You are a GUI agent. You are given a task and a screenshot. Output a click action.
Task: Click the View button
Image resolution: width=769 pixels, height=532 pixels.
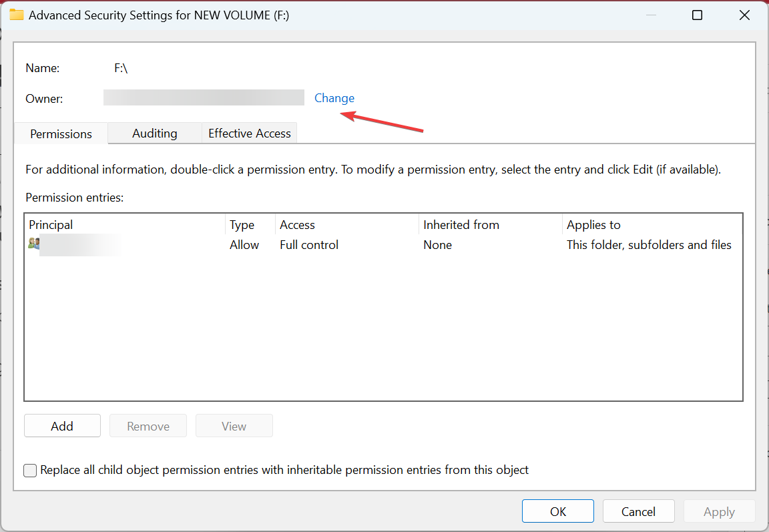tap(234, 426)
